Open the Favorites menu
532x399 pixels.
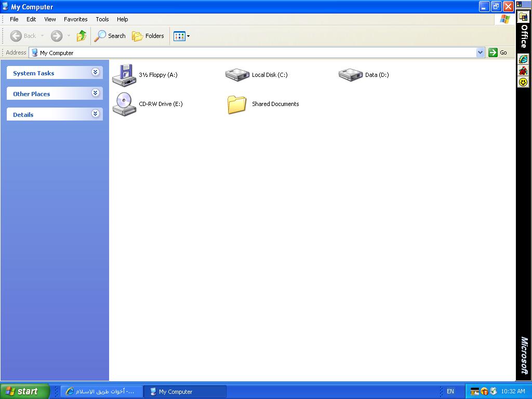(x=75, y=19)
